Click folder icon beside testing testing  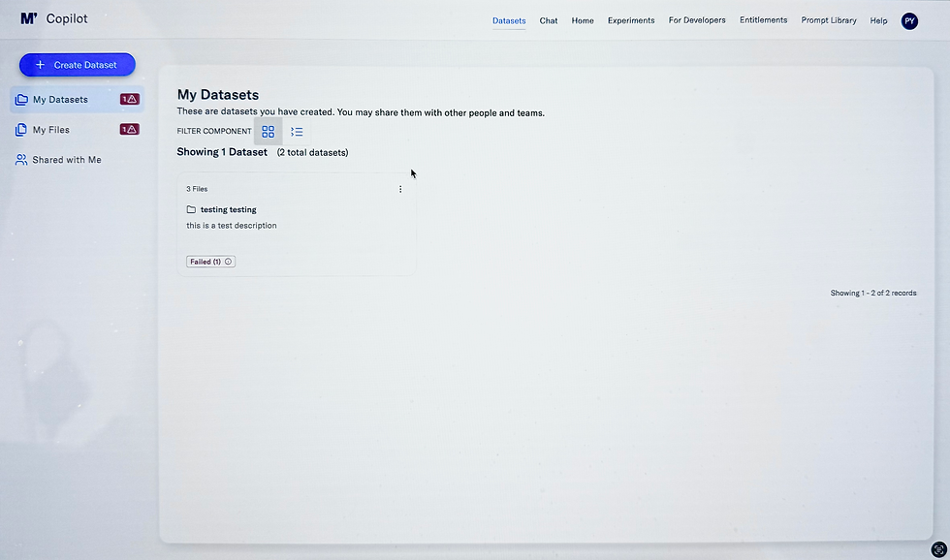click(191, 209)
